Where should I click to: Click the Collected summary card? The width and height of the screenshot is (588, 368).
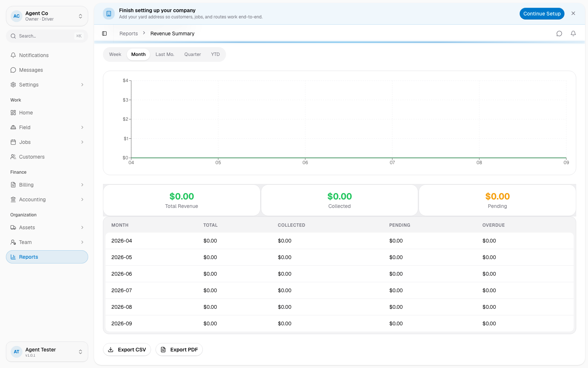click(x=340, y=200)
